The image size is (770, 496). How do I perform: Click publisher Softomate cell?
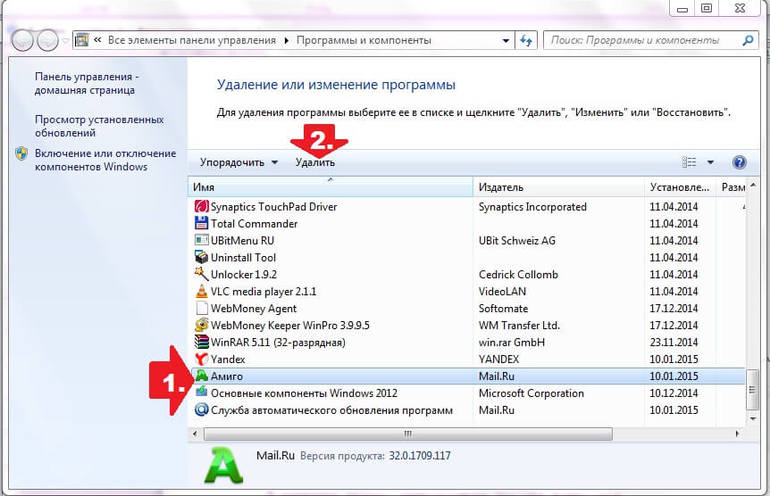[503, 308]
